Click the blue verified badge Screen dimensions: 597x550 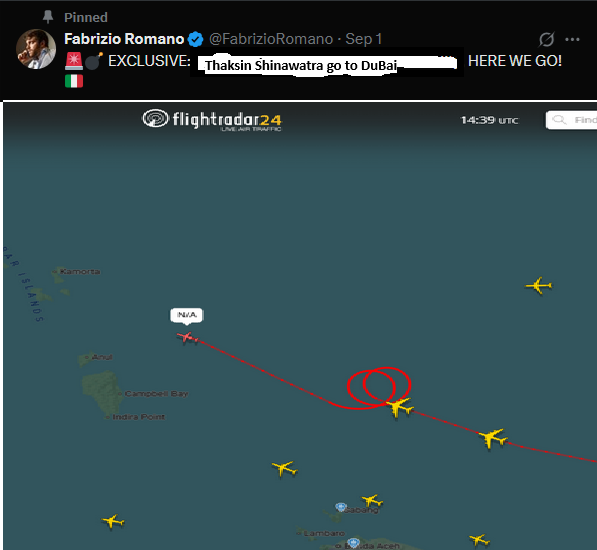point(195,39)
